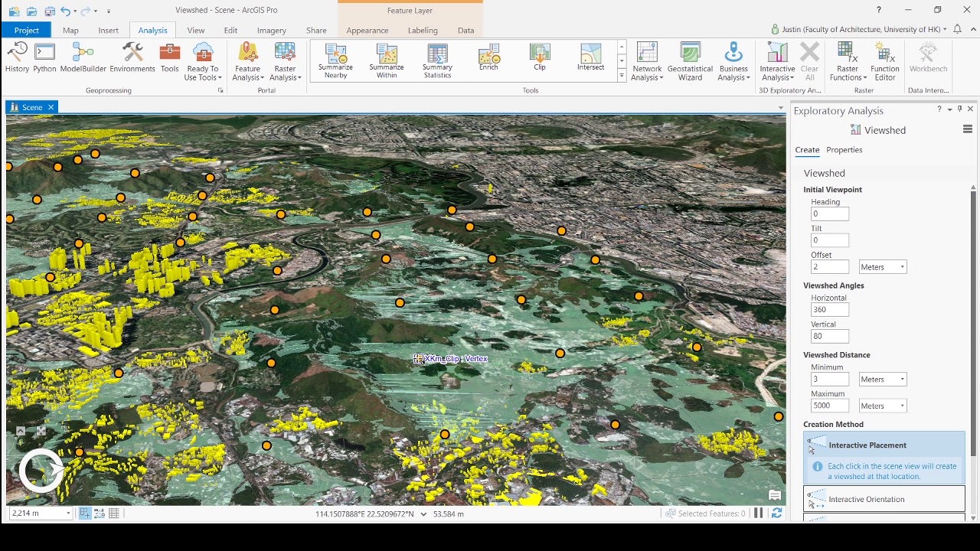Change the Offset units dropdown
The height and width of the screenshot is (551, 980).
tap(883, 267)
